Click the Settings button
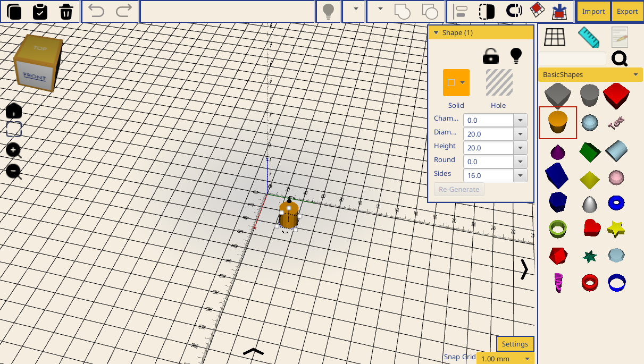This screenshot has width=644, height=364. (515, 344)
